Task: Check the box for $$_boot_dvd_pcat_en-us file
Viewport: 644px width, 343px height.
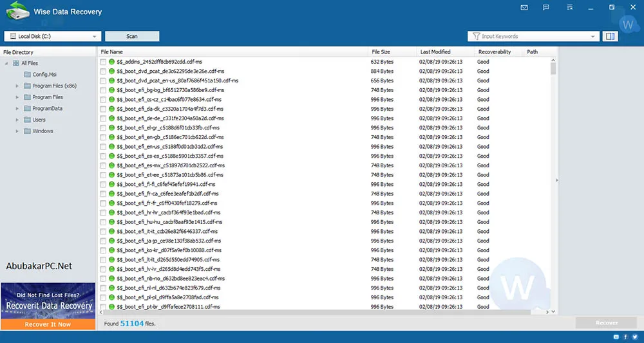Action: [x=102, y=81]
